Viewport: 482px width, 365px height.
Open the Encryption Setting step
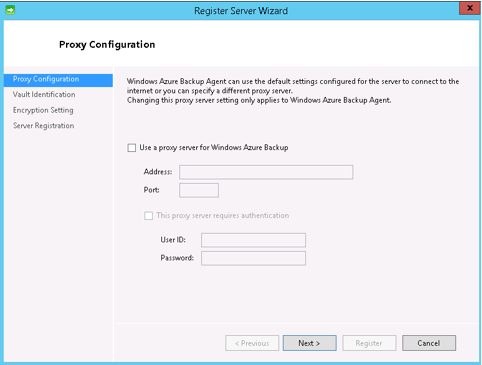[x=43, y=110]
